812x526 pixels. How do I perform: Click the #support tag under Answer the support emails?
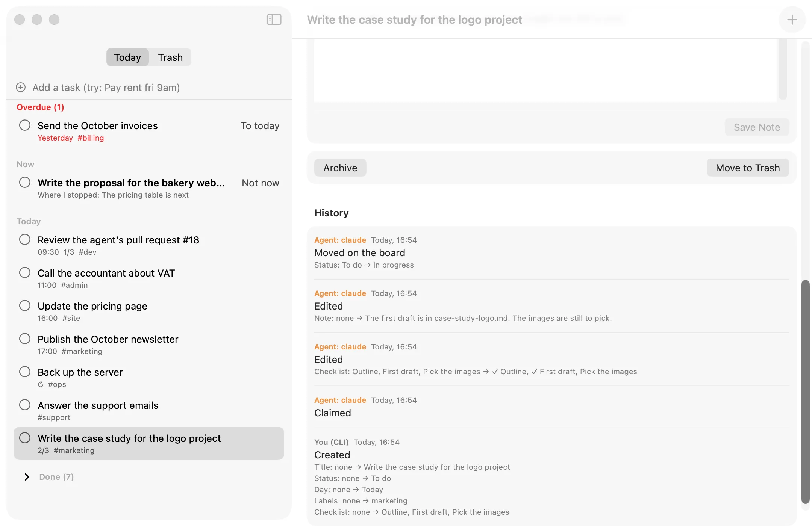54,417
